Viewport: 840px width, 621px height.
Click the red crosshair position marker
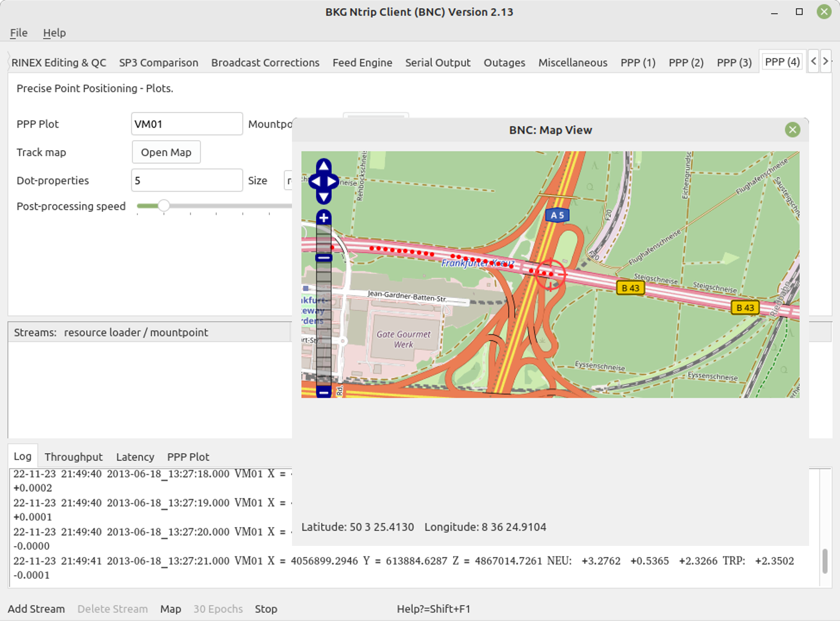click(550, 274)
